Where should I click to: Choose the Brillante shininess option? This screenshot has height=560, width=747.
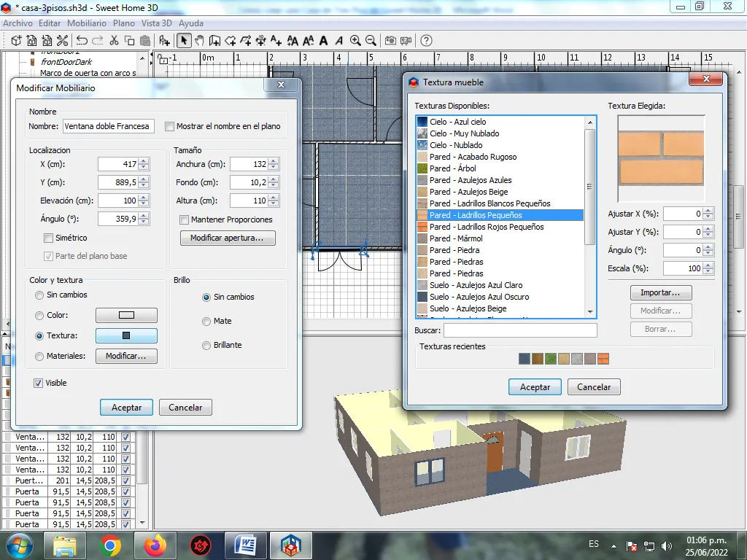coord(206,346)
